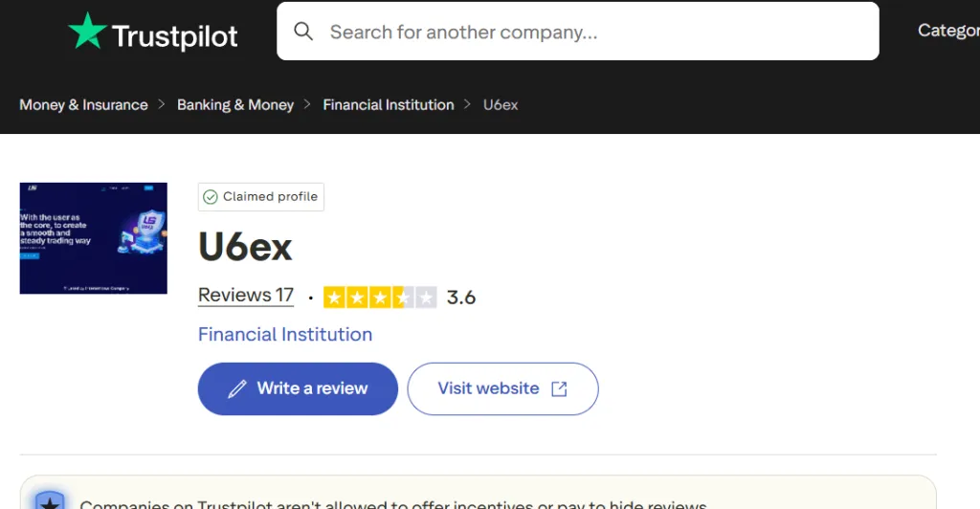
Task: Open the Categories menu in the header
Action: click(947, 31)
